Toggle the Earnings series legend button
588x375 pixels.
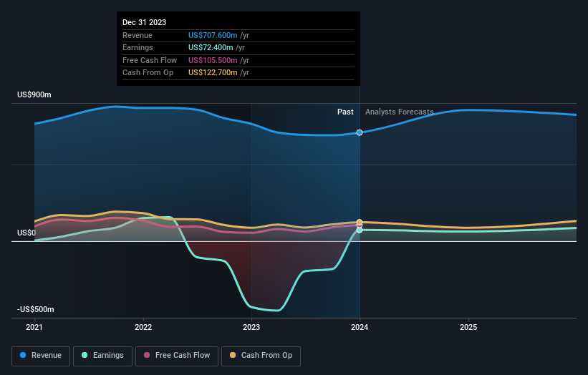pos(102,356)
